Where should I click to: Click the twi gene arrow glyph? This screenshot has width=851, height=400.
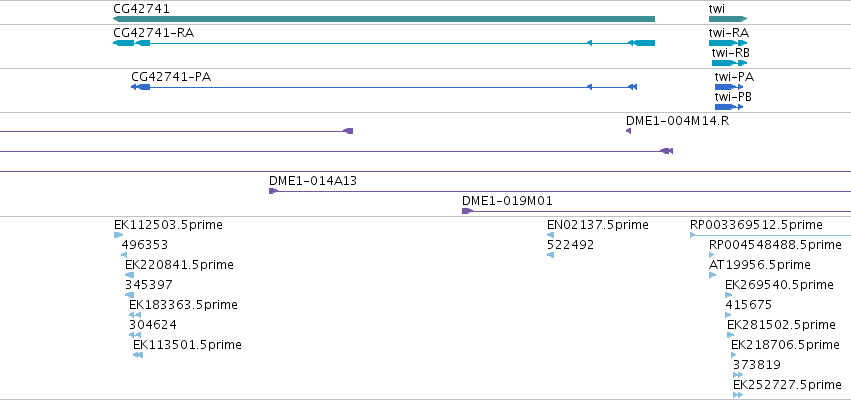coord(728,19)
